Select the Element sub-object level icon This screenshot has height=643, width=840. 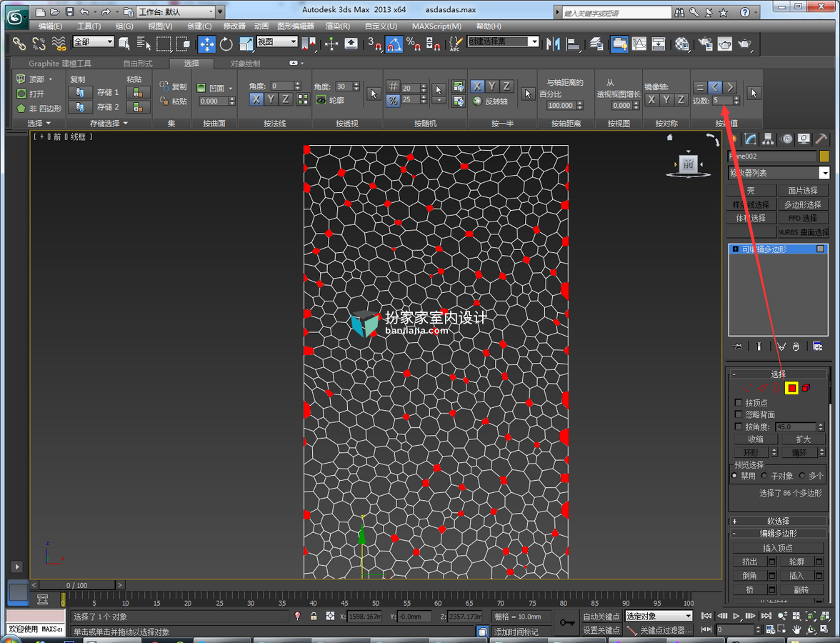(806, 388)
